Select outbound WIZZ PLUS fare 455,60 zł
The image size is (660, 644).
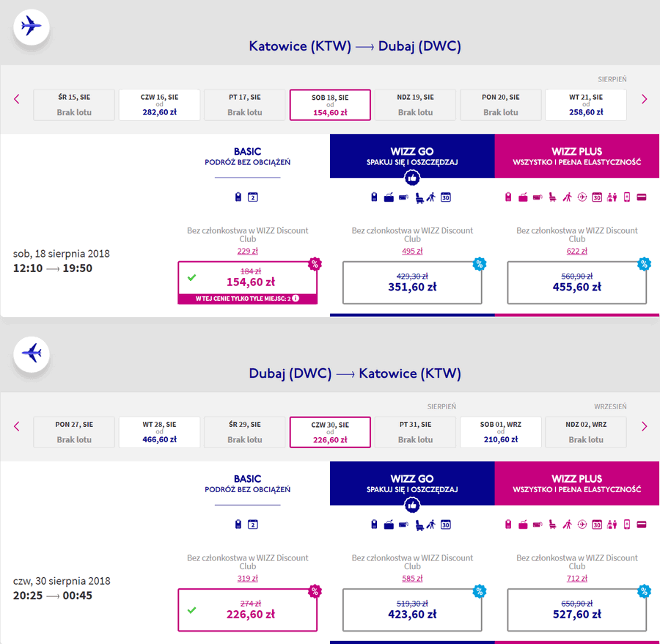pos(576,282)
